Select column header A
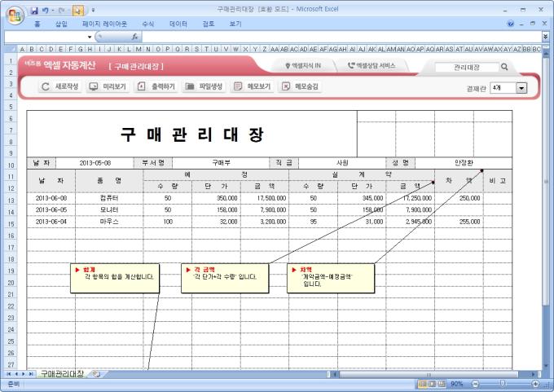The width and height of the screenshot is (554, 392). pyautogui.click(x=22, y=49)
